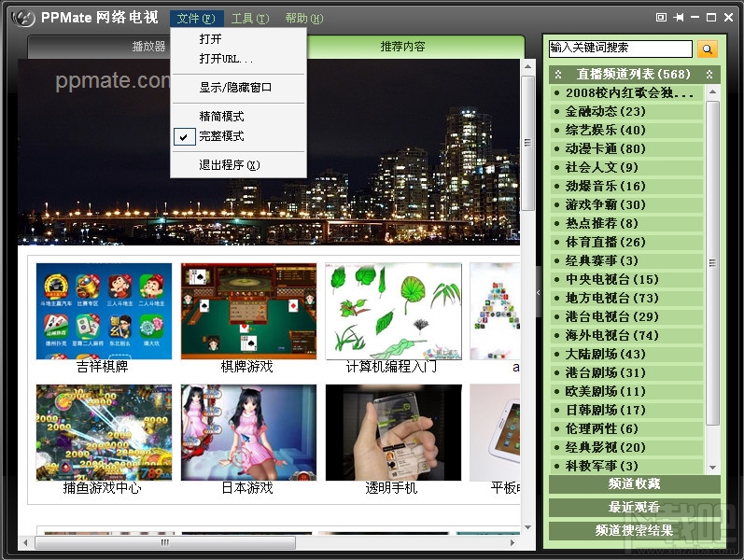This screenshot has width=744, height=560.
Task: Expand the 大陆剧场(43) category
Action: pyautogui.click(x=626, y=354)
